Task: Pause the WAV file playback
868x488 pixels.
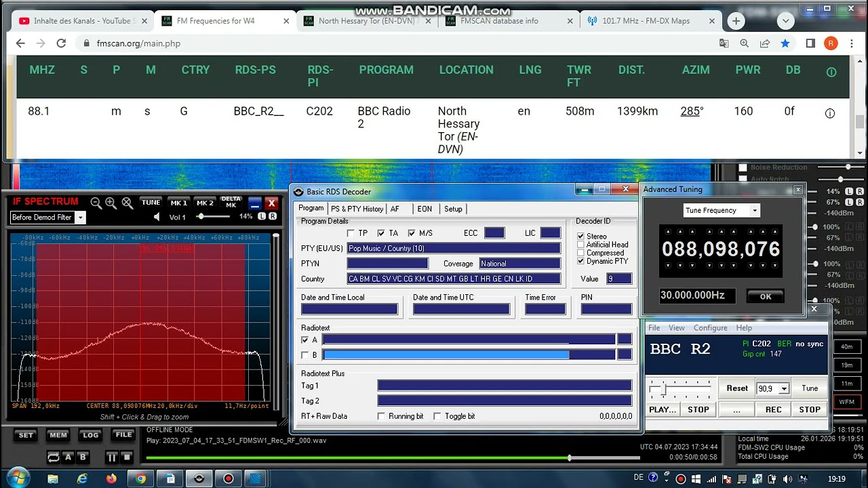Action: click(111, 457)
